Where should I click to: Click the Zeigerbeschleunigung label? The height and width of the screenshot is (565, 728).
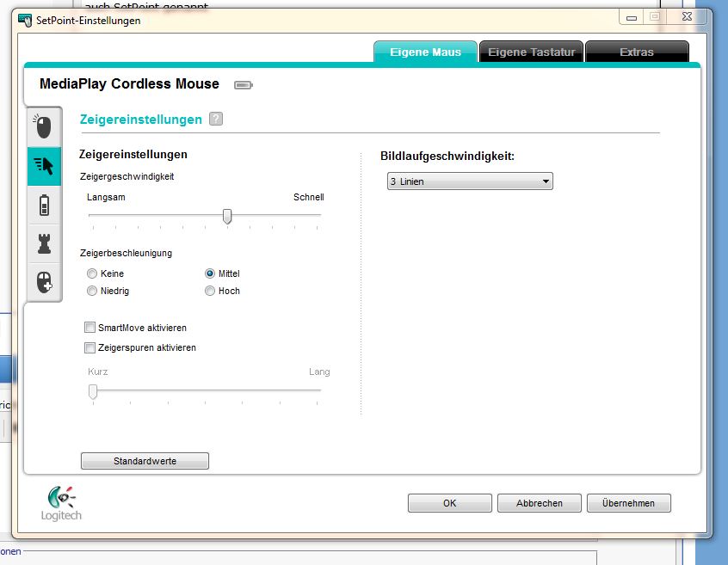[x=126, y=254]
